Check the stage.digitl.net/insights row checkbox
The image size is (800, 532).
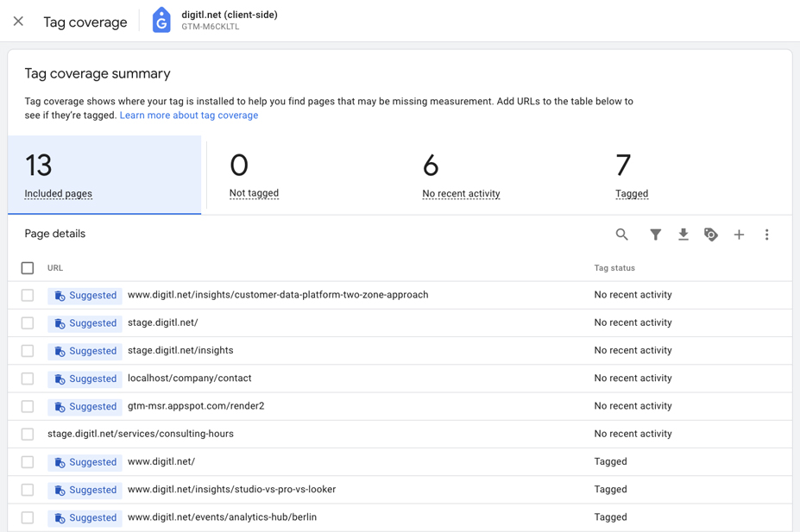(28, 351)
